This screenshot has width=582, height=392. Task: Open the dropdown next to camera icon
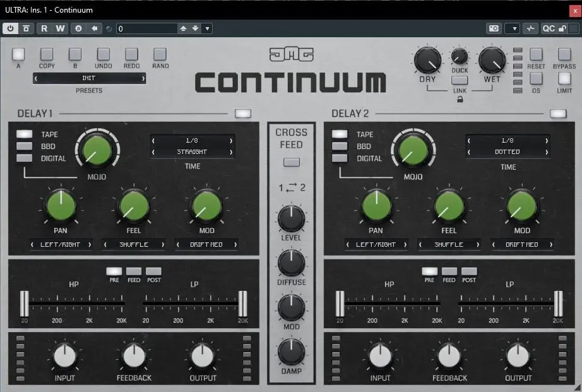tap(514, 28)
